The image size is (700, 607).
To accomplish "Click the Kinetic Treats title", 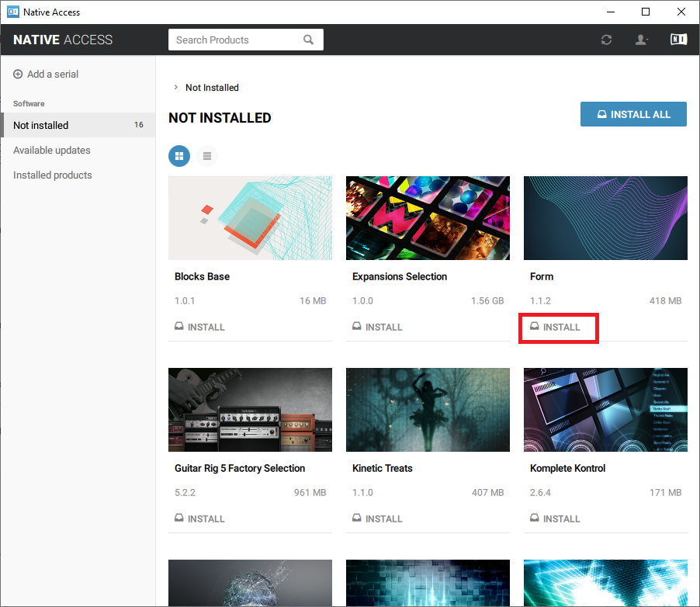I will [x=382, y=468].
